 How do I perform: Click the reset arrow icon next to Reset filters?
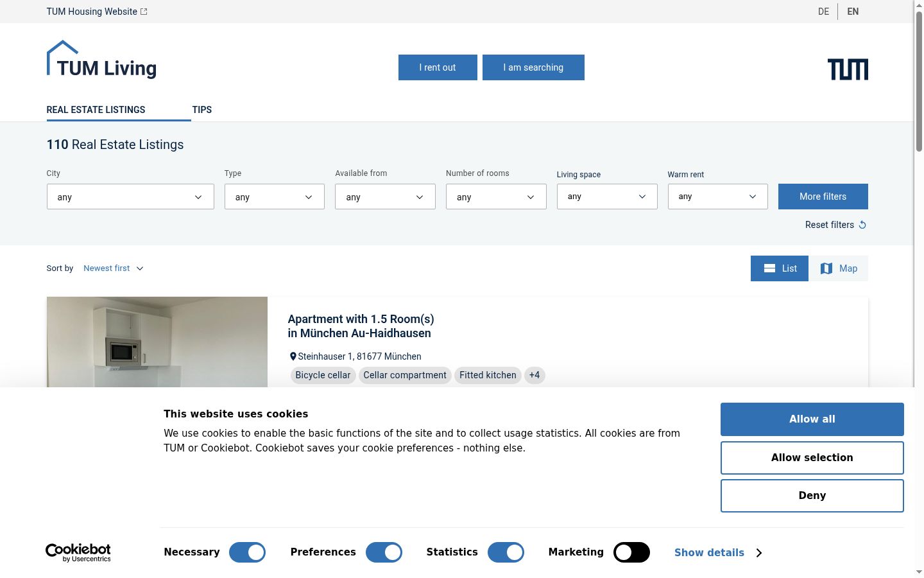862,225
